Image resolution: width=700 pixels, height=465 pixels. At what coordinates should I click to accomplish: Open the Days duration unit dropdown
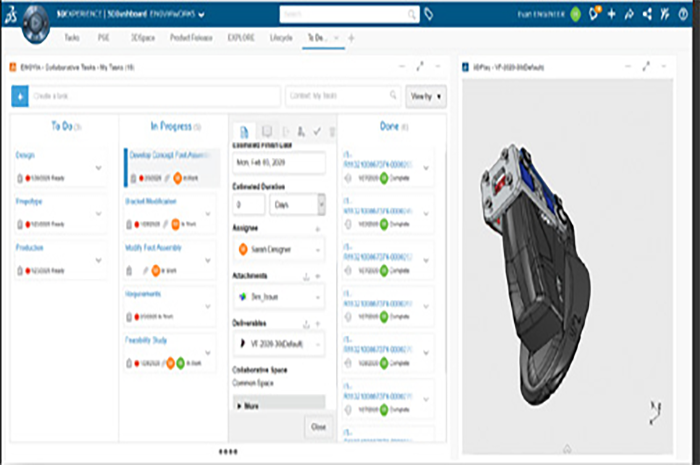tap(297, 204)
